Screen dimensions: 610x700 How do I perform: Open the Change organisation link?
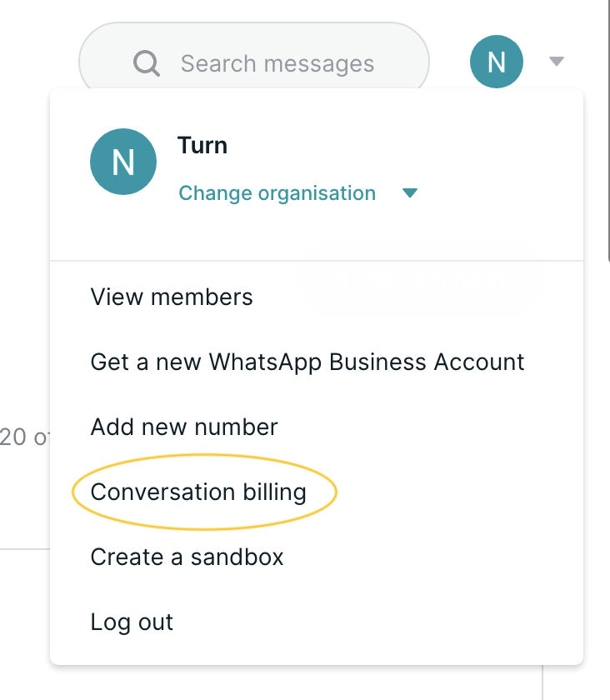pos(277,193)
